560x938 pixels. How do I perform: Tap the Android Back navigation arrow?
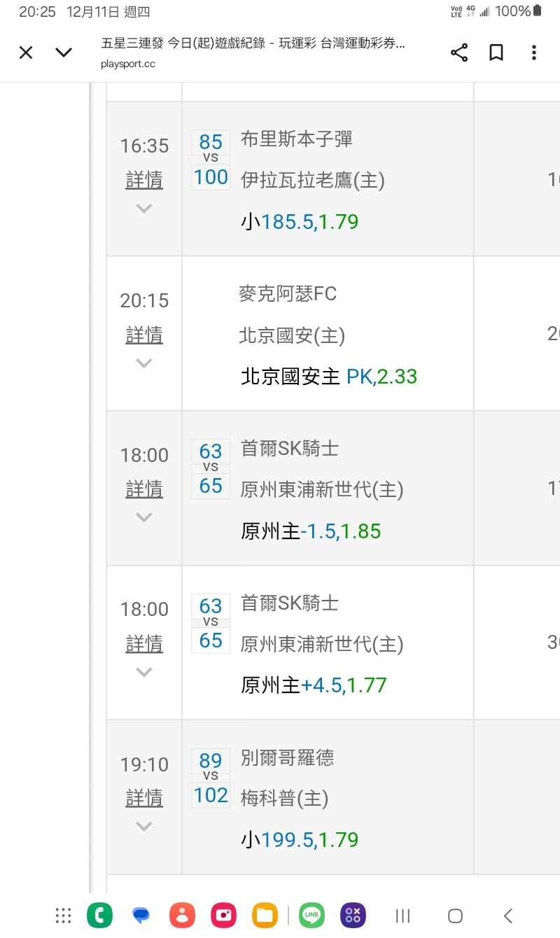coord(508,915)
